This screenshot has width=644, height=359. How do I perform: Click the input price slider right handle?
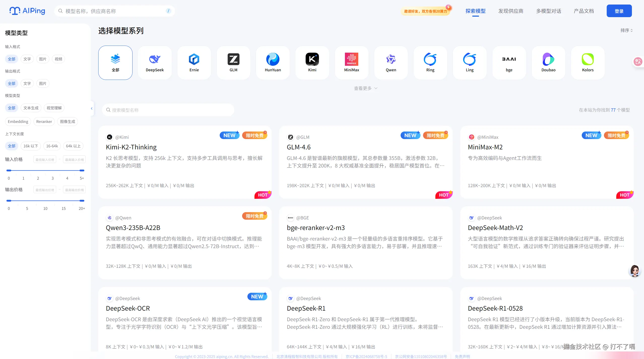point(82,171)
